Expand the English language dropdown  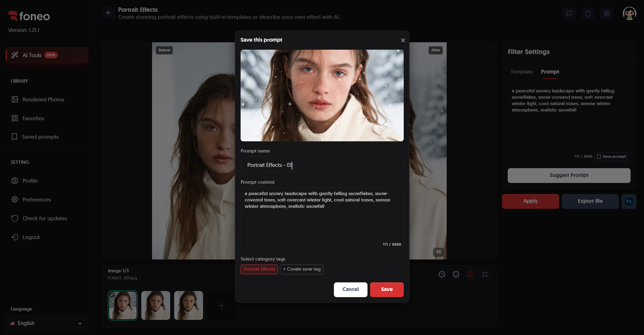[x=47, y=324]
